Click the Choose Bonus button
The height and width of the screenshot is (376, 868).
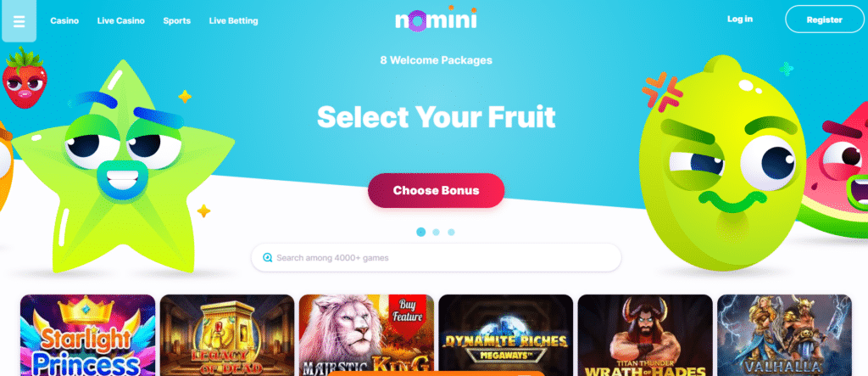[437, 191]
